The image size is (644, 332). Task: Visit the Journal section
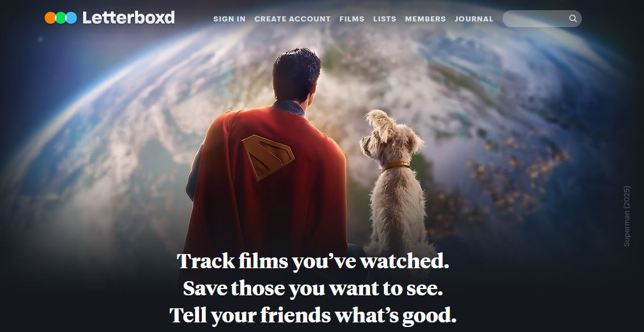pos(474,19)
